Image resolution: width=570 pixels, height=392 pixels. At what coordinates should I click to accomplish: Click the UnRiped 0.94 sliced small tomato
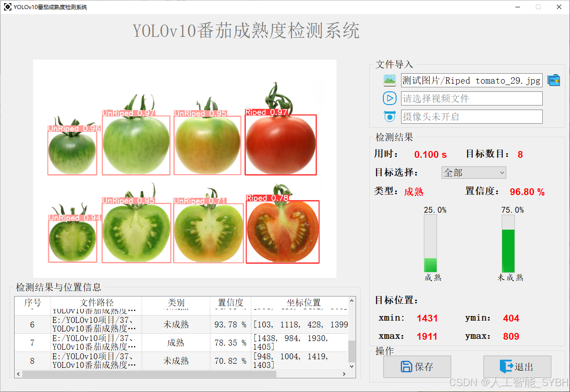(72, 241)
